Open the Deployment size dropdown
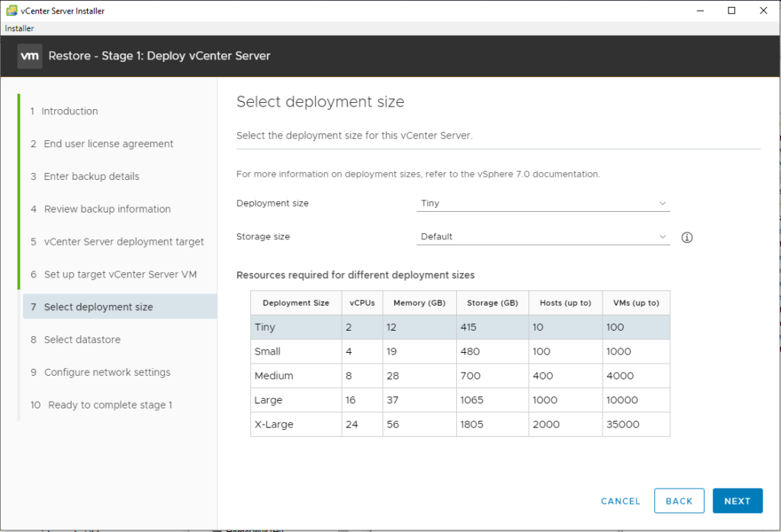The width and height of the screenshot is (781, 532). (543, 203)
